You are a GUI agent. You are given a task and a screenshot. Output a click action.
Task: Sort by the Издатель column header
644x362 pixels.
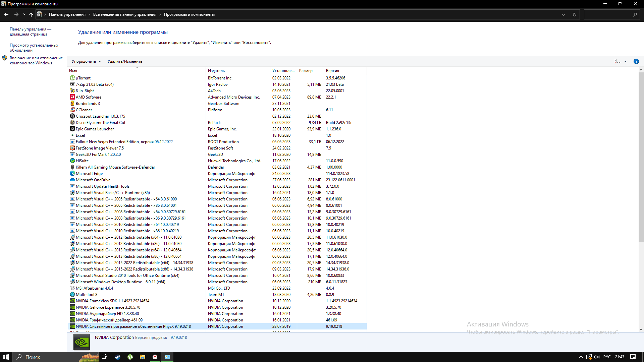coord(216,71)
